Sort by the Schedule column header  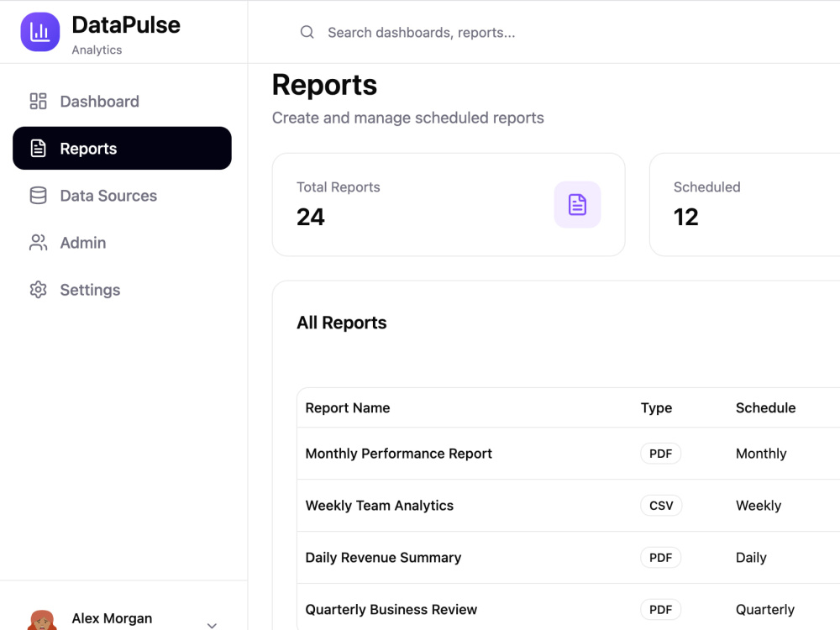[x=765, y=407]
